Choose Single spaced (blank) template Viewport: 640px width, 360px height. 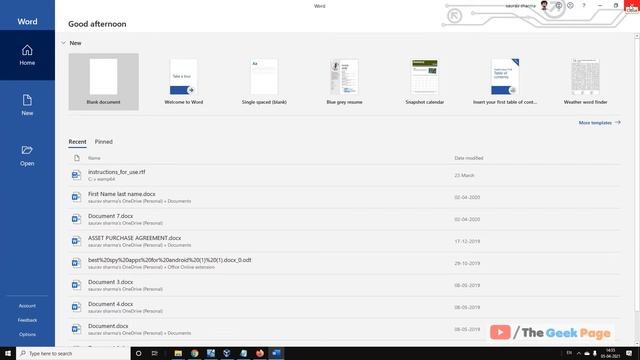coord(264,82)
